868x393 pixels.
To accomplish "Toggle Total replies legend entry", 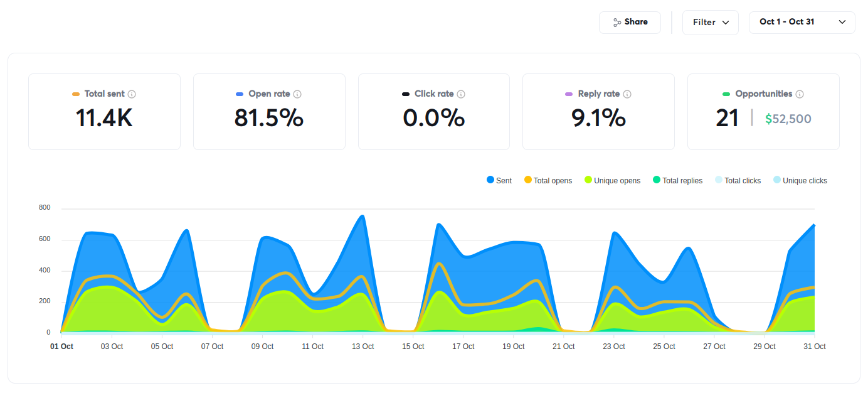I will point(677,180).
